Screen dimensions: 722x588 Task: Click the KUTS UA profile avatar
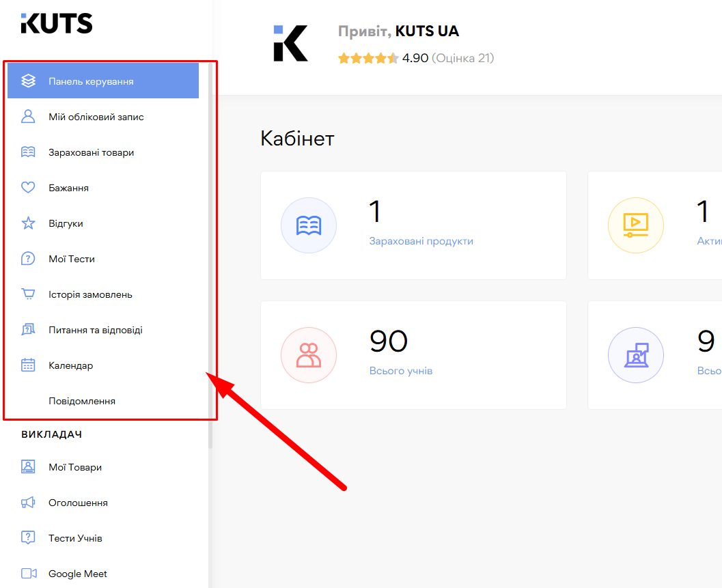(x=290, y=44)
